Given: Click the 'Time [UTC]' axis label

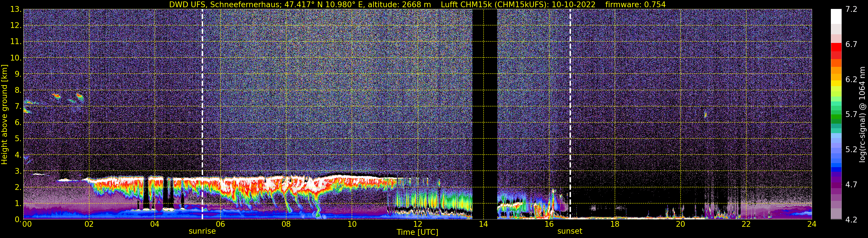Looking at the screenshot, I should pyautogui.click(x=417, y=232).
